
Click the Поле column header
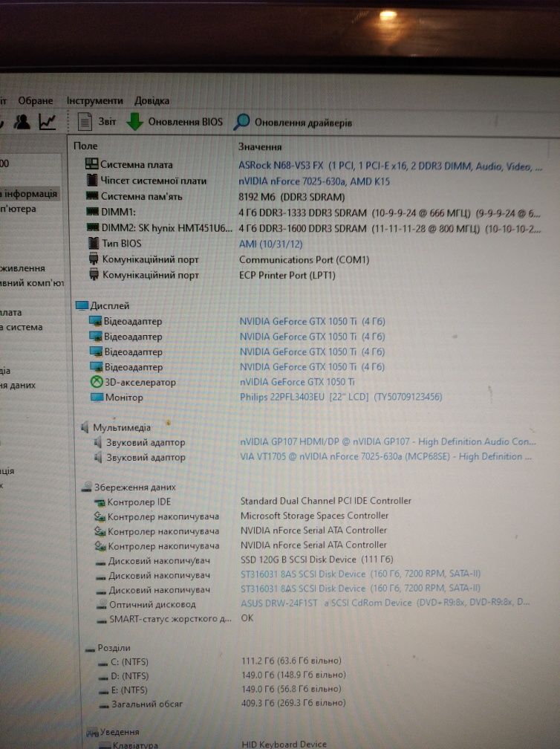click(85, 146)
